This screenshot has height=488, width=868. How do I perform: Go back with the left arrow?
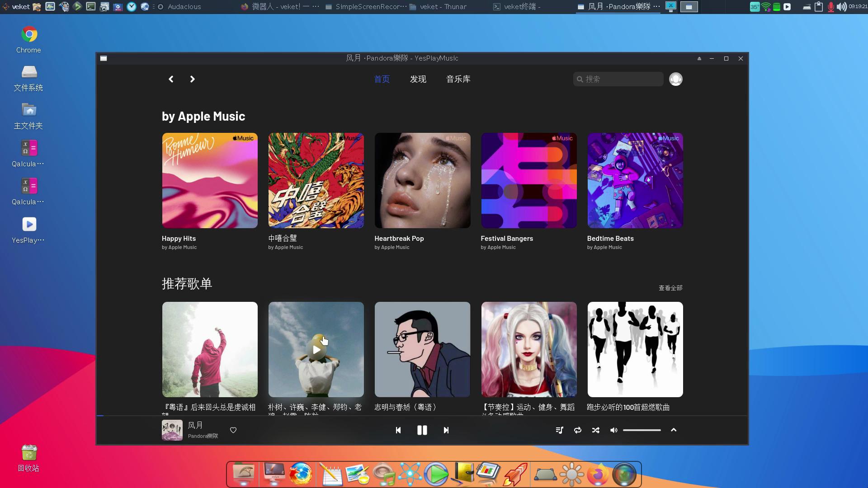click(x=171, y=79)
